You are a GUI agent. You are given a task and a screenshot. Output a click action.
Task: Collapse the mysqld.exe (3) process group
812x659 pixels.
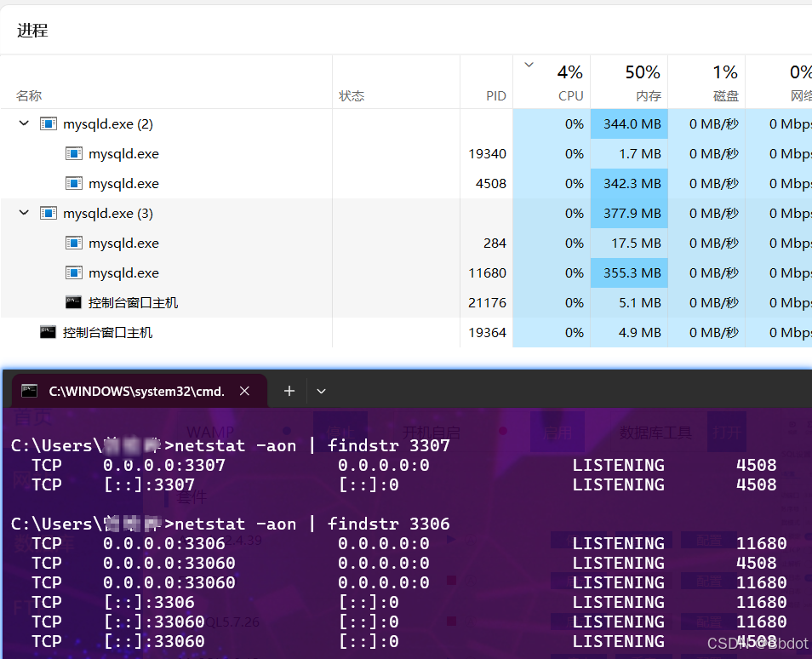coord(24,213)
